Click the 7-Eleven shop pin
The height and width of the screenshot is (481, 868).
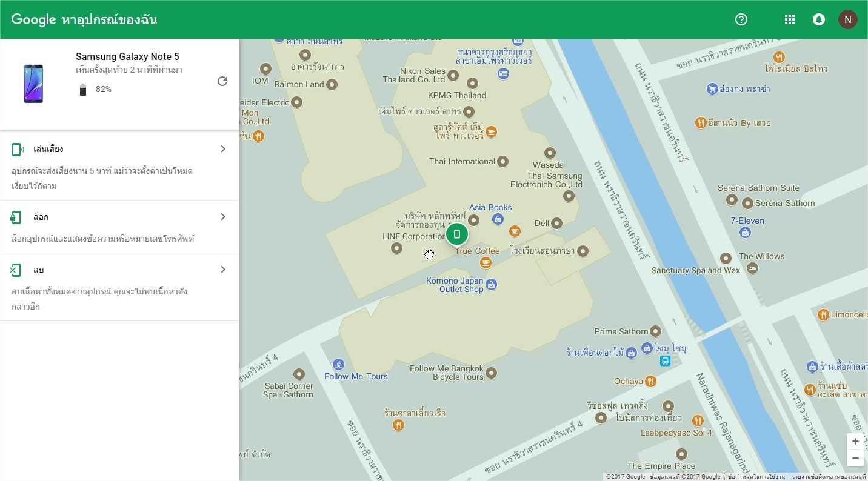[x=746, y=232]
